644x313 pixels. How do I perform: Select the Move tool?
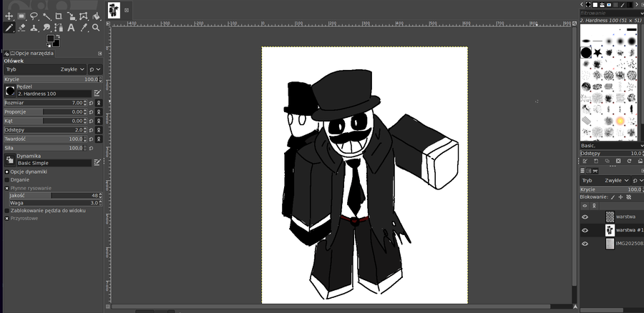pos(9,16)
